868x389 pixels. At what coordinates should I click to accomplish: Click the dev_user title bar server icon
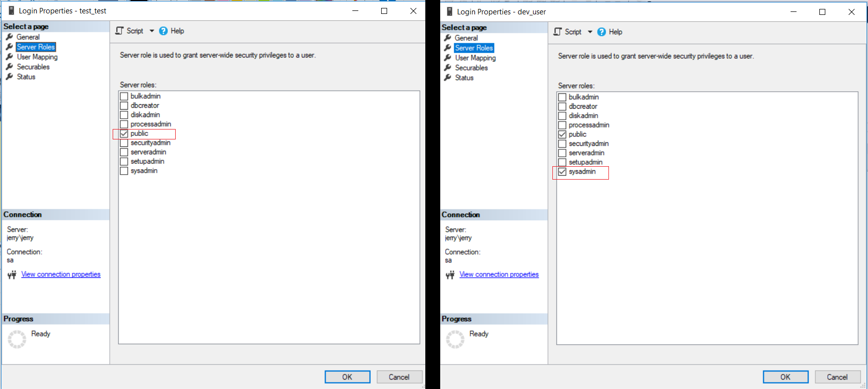(x=449, y=11)
